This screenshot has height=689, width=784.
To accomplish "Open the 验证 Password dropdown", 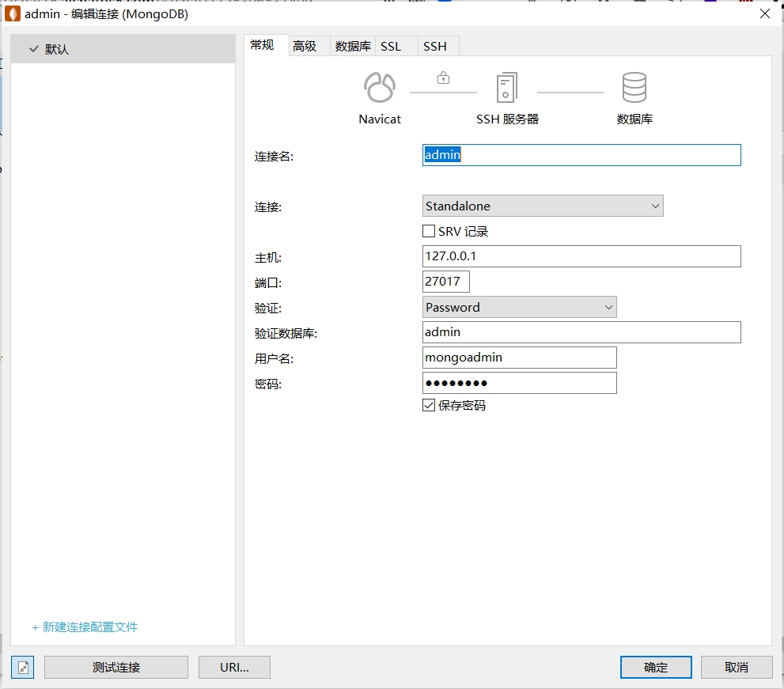I will (519, 307).
